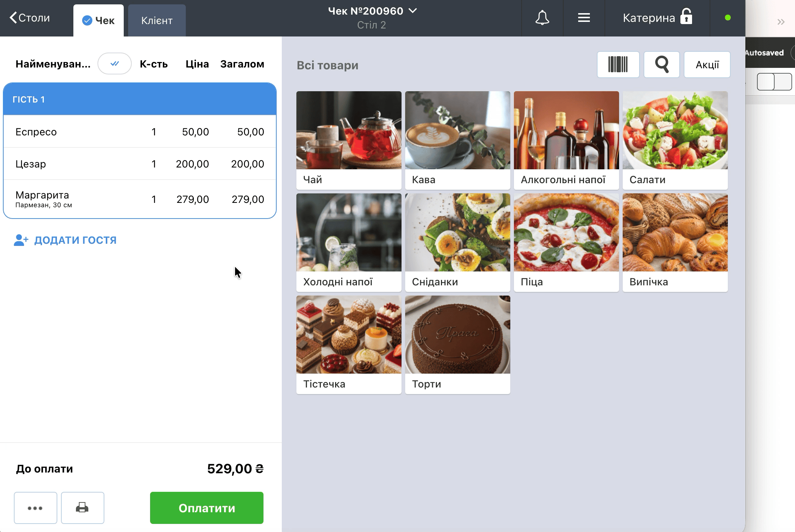Toggle the double-check mark column switch
This screenshot has height=532, width=795.
point(115,63)
